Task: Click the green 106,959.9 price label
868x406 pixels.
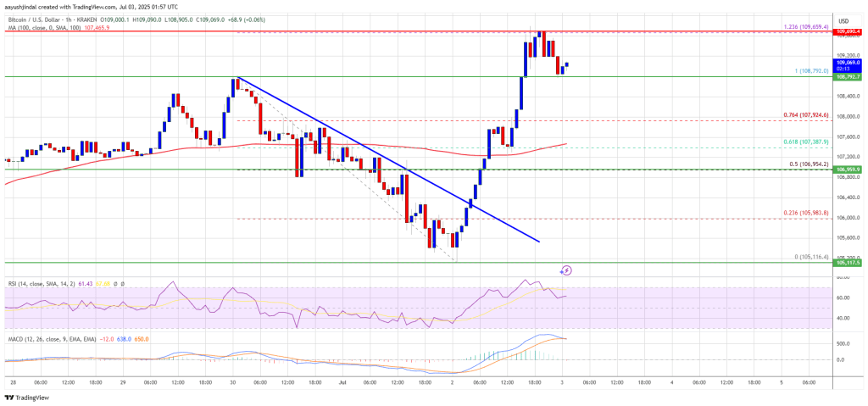Action: pyautogui.click(x=848, y=170)
